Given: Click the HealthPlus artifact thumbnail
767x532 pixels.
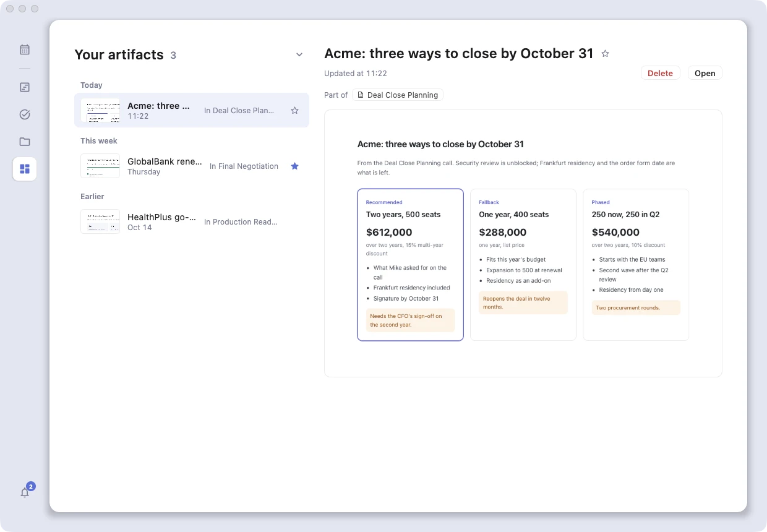Looking at the screenshot, I should click(100, 221).
